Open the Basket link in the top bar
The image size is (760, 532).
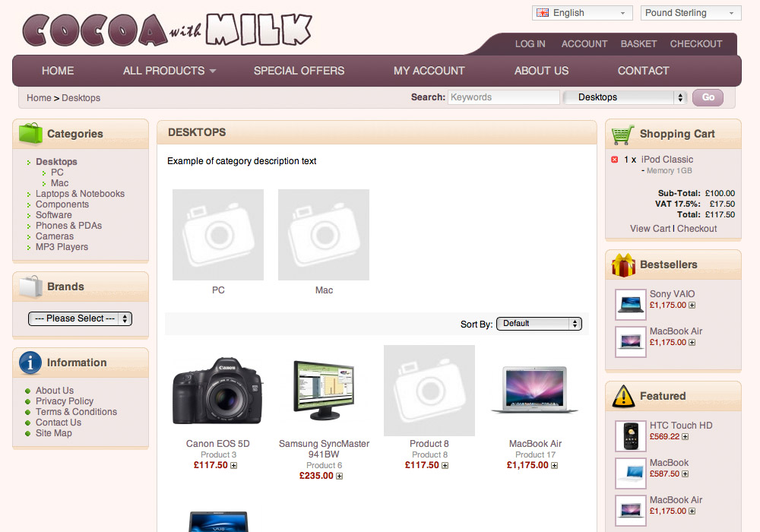coord(639,44)
